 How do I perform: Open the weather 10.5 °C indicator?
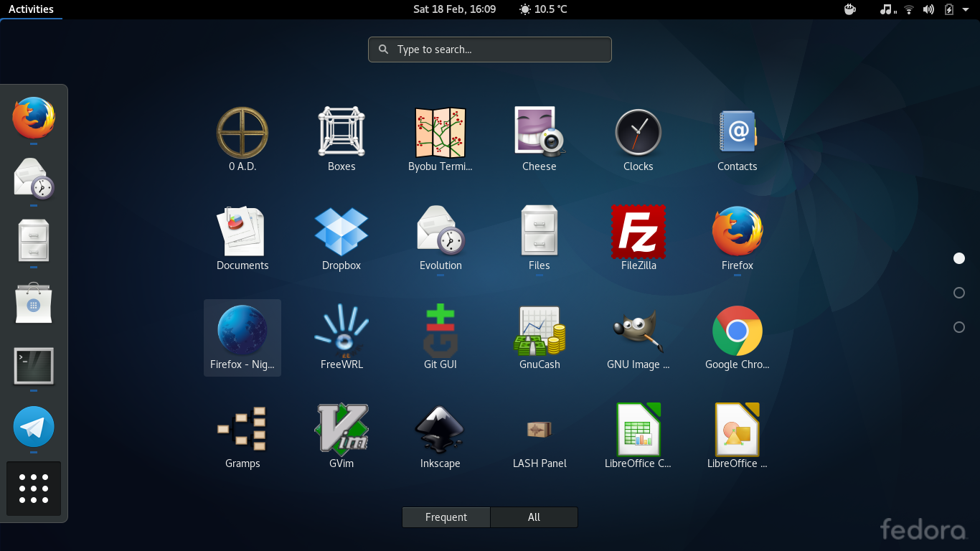(x=543, y=9)
